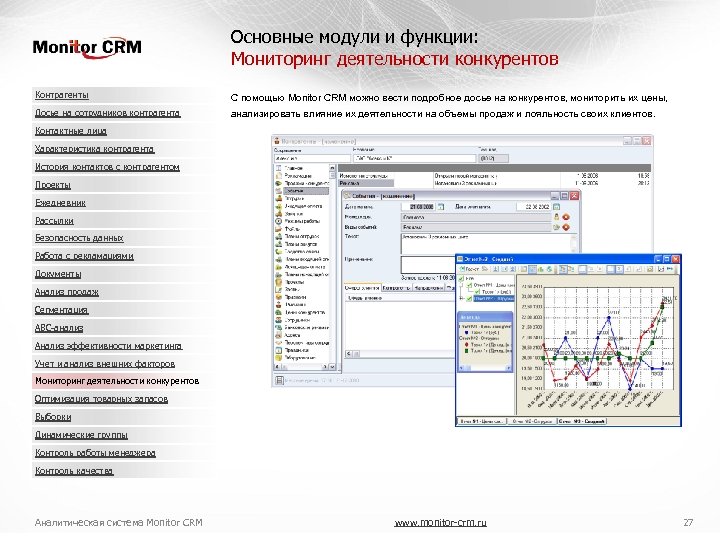Click the person icon in the event dialog
This screenshot has height=540, width=720.
[x=557, y=217]
